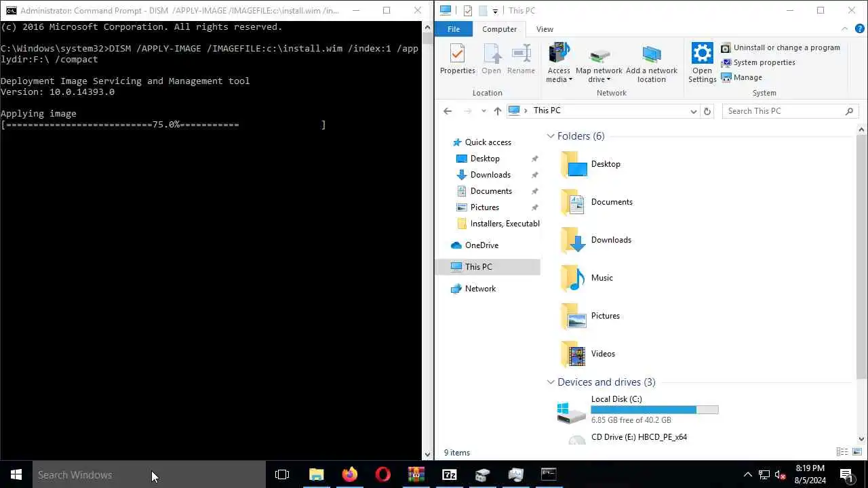This screenshot has width=868, height=488.
Task: Select Quick access in navigation pane
Action: 488,142
